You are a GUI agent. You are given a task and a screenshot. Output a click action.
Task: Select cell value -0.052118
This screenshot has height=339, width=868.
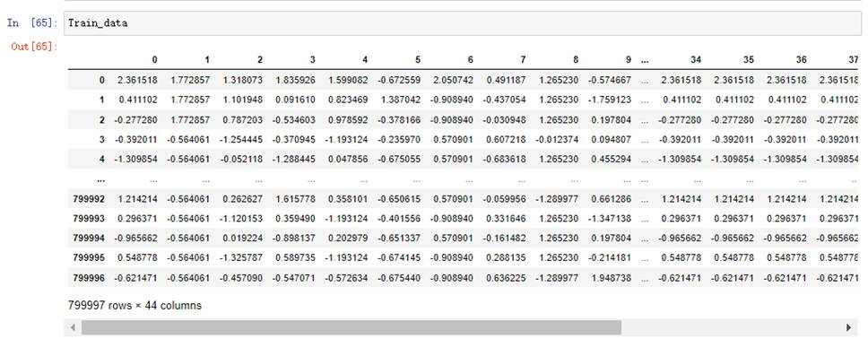point(241,160)
